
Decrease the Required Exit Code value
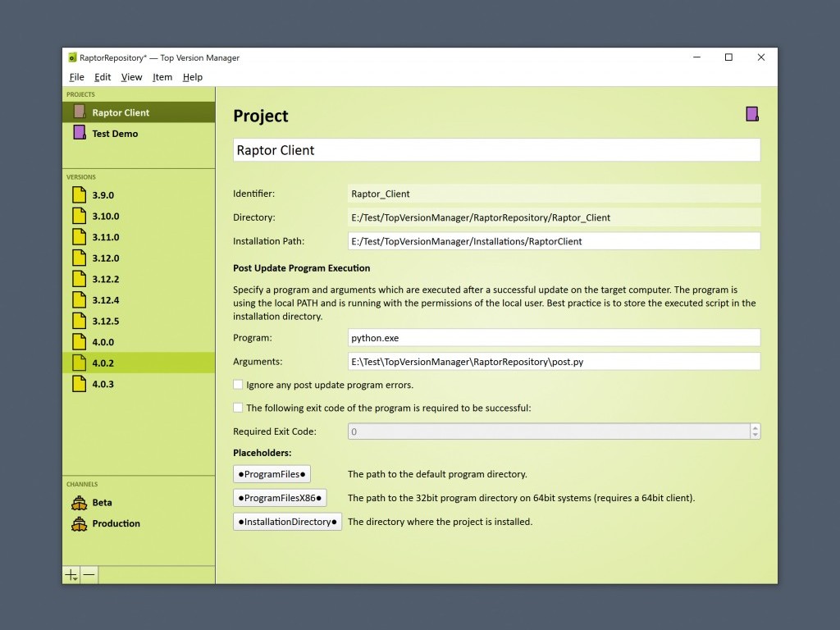755,436
